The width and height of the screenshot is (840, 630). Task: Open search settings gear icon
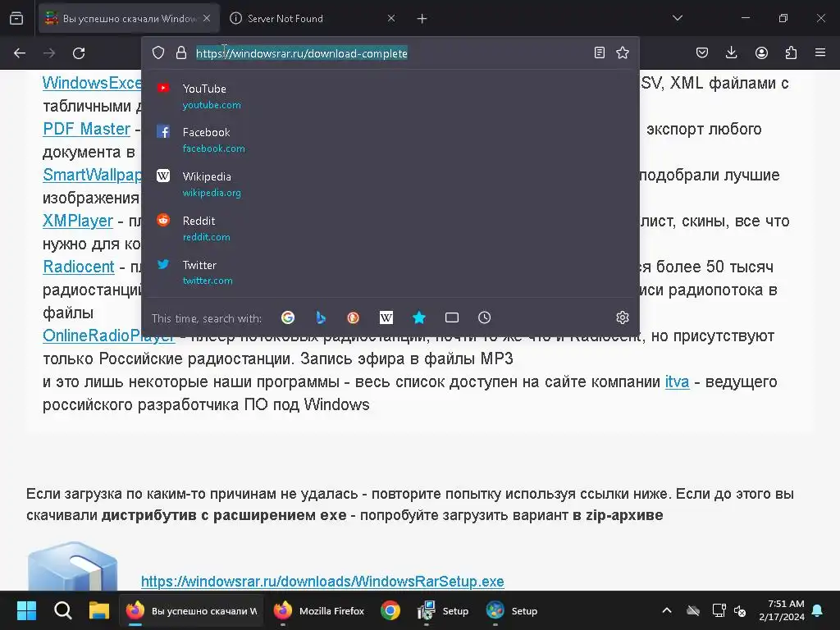(x=623, y=317)
